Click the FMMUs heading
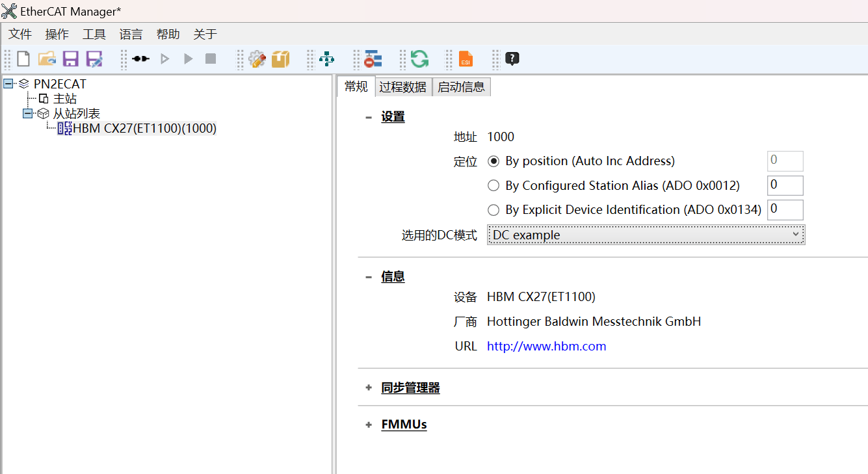868x474 pixels. click(404, 425)
